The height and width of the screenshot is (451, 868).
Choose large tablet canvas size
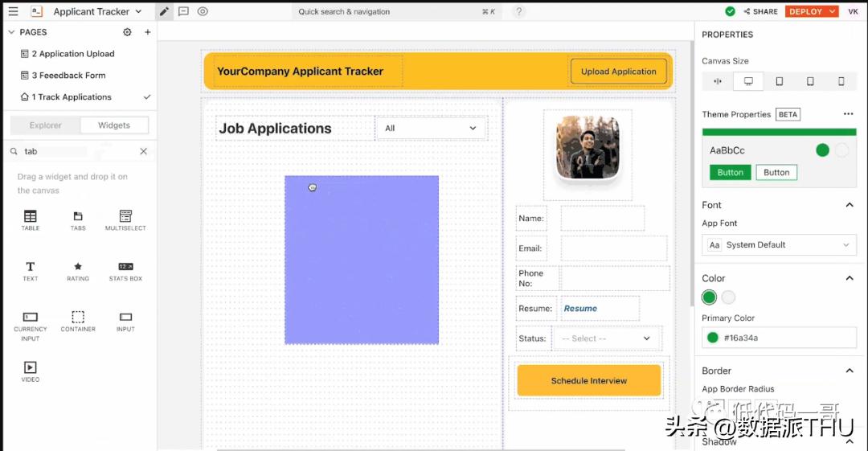tap(780, 81)
